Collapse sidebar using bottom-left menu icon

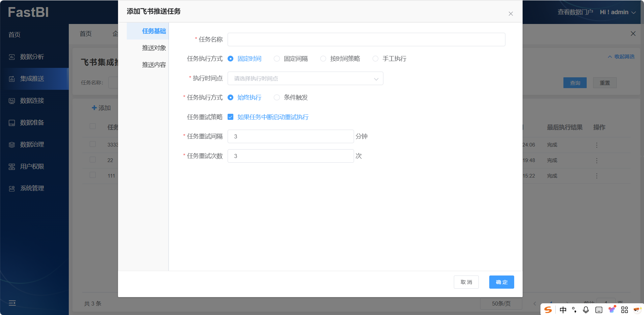(x=12, y=303)
